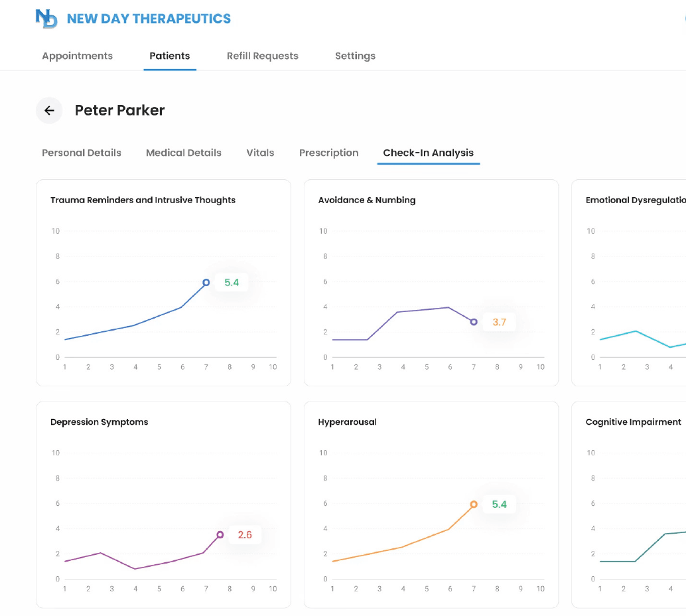Select the highlighted data point showing 5.4 on Trauma chart

coord(206,282)
